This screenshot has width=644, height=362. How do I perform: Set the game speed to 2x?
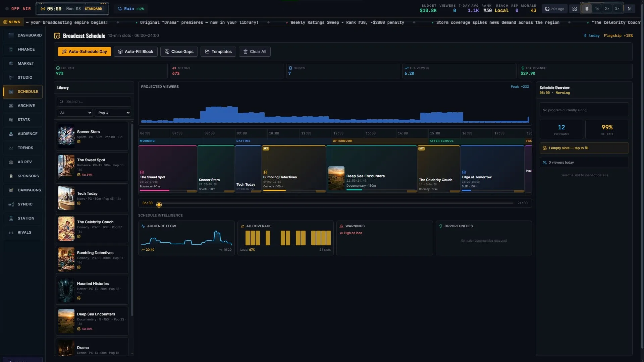pos(607,9)
